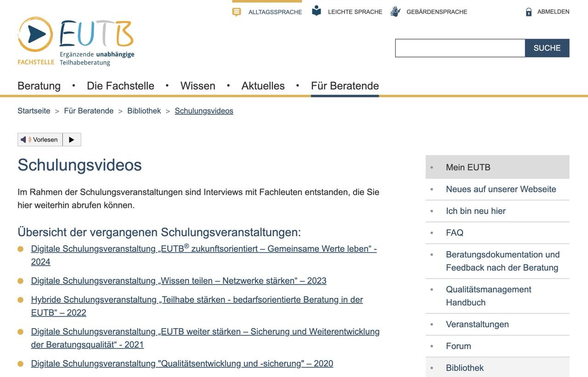Select Wissen in the main navigation
Viewport: 588px width, 377px height.
pyautogui.click(x=198, y=86)
